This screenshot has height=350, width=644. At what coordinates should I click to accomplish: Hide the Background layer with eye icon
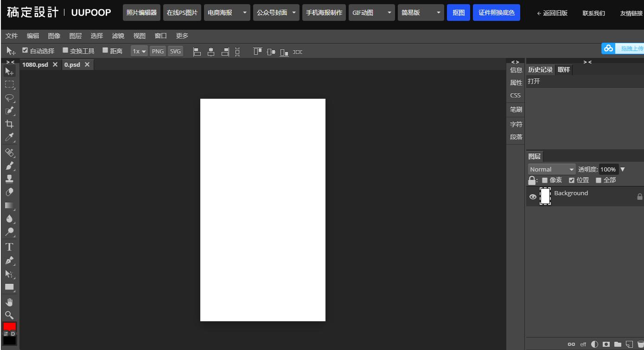tap(533, 197)
